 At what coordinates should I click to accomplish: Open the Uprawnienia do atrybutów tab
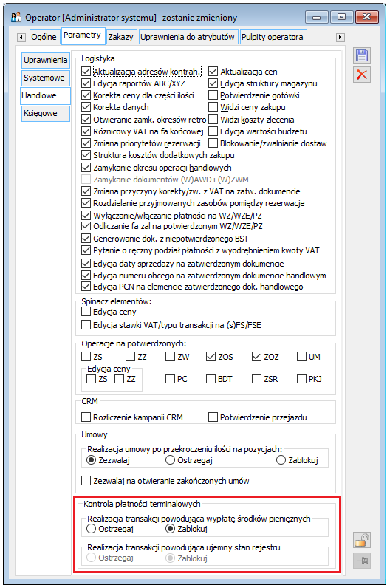(188, 37)
